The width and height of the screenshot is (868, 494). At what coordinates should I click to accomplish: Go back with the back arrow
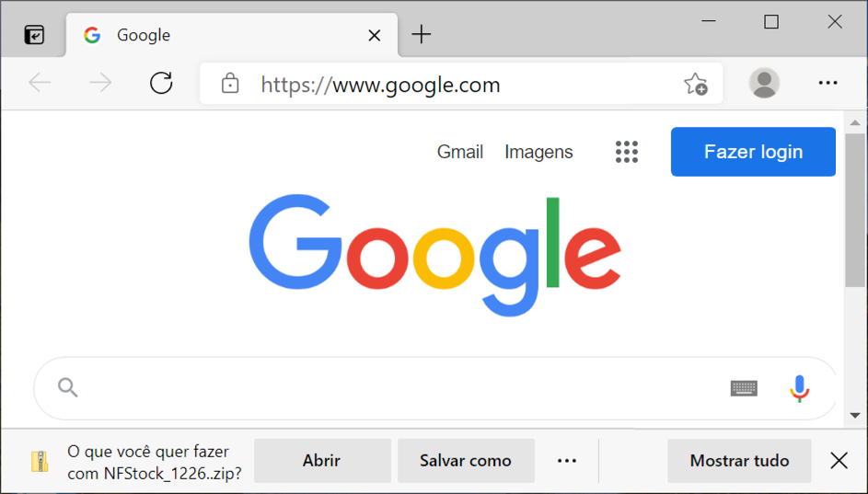[40, 83]
